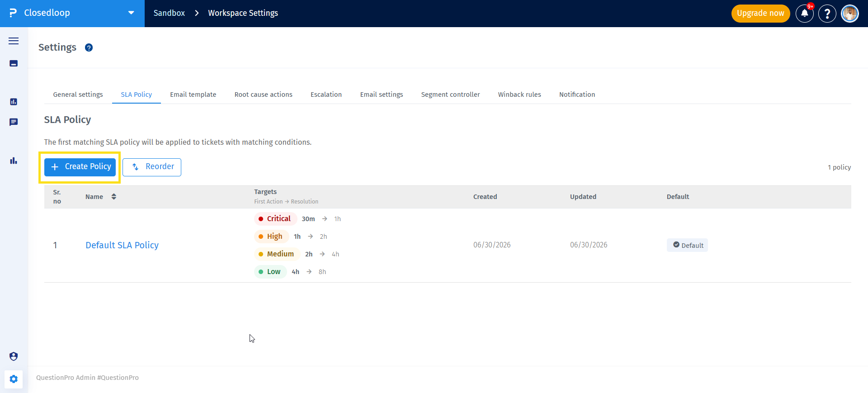Switch to the Email template tab
Viewport: 868px width, 393px height.
tap(193, 95)
